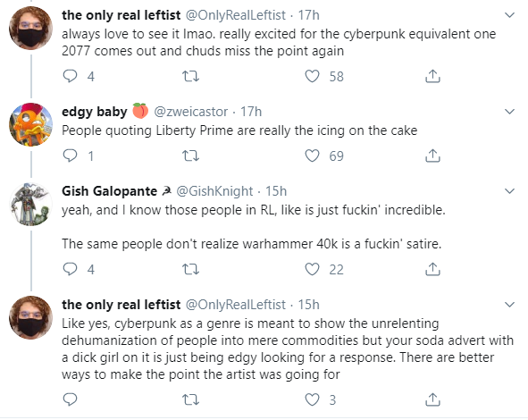This screenshot has height=420, width=528.
Task: Reply to edgy baby's Liberty Prime tweet
Action: 70,155
